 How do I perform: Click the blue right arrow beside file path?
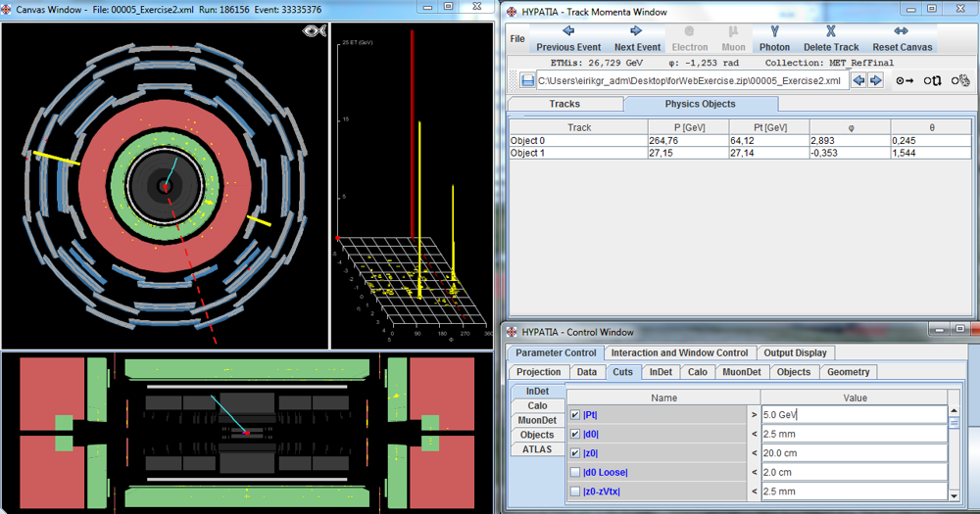click(x=876, y=80)
